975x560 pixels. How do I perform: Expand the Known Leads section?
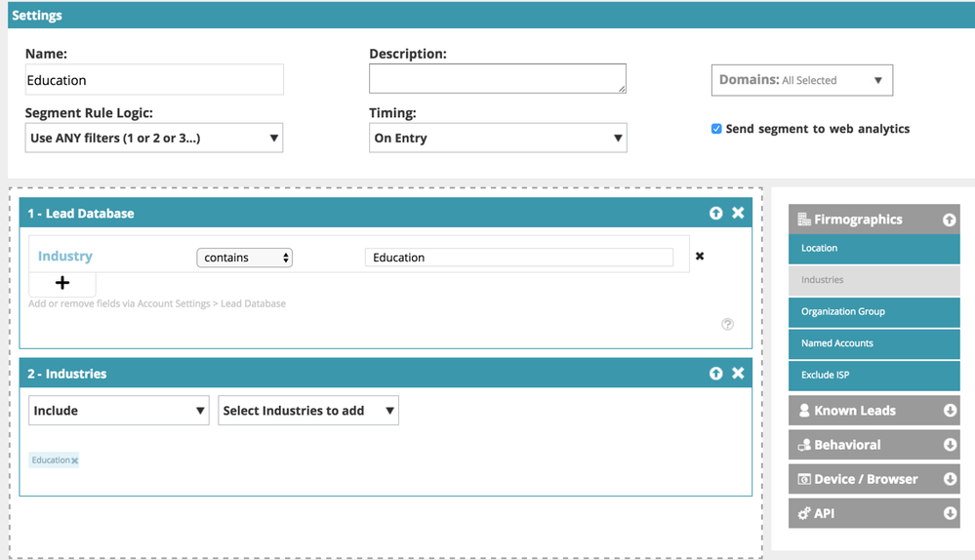point(873,411)
